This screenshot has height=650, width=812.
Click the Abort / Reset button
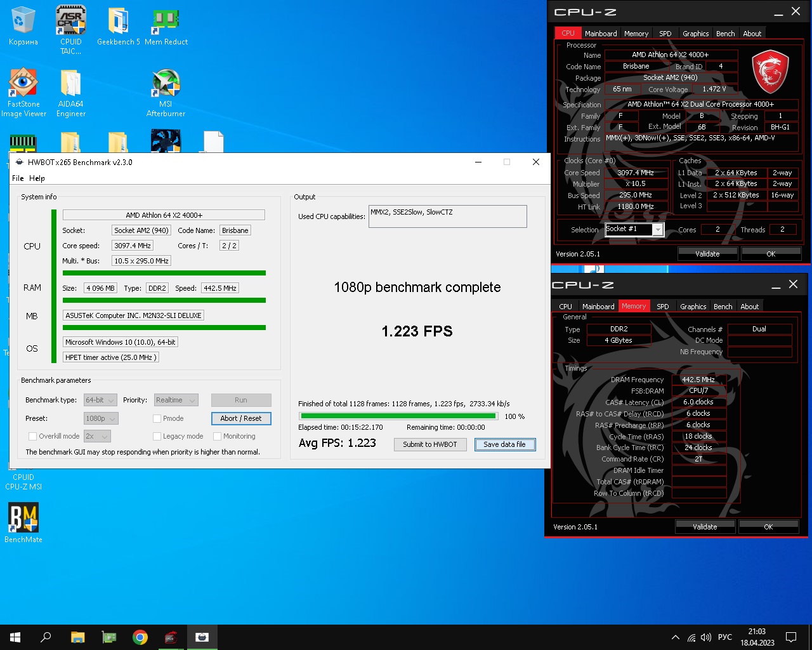(241, 418)
